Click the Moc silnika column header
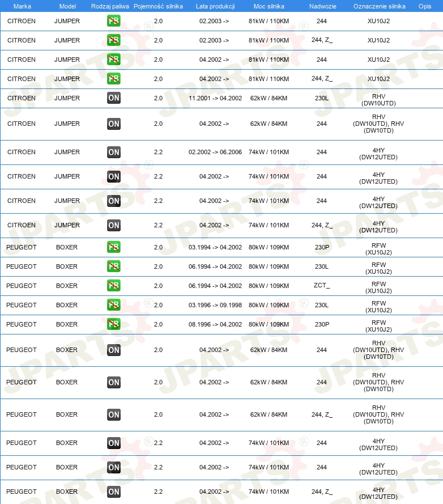The width and height of the screenshot is (443, 504). point(269,6)
